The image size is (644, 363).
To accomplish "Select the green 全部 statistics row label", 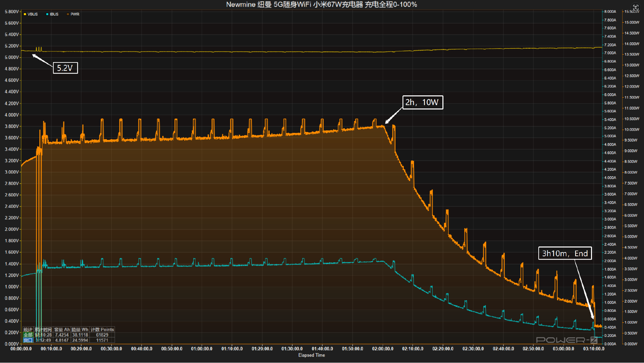I will [x=28, y=335].
